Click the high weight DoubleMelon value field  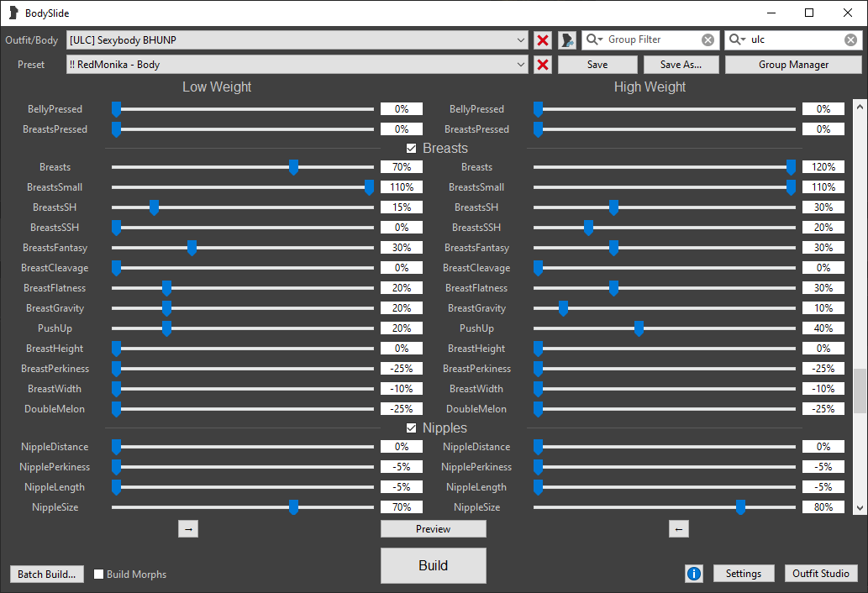(823, 409)
